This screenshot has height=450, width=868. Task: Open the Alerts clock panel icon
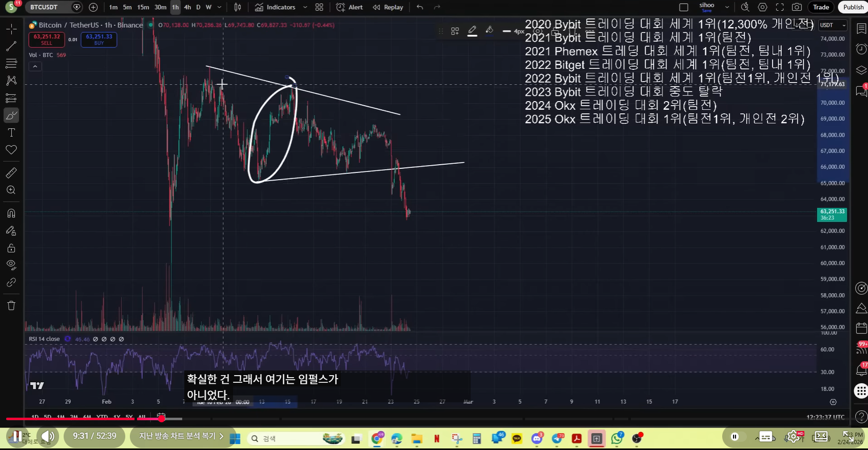coord(861,49)
